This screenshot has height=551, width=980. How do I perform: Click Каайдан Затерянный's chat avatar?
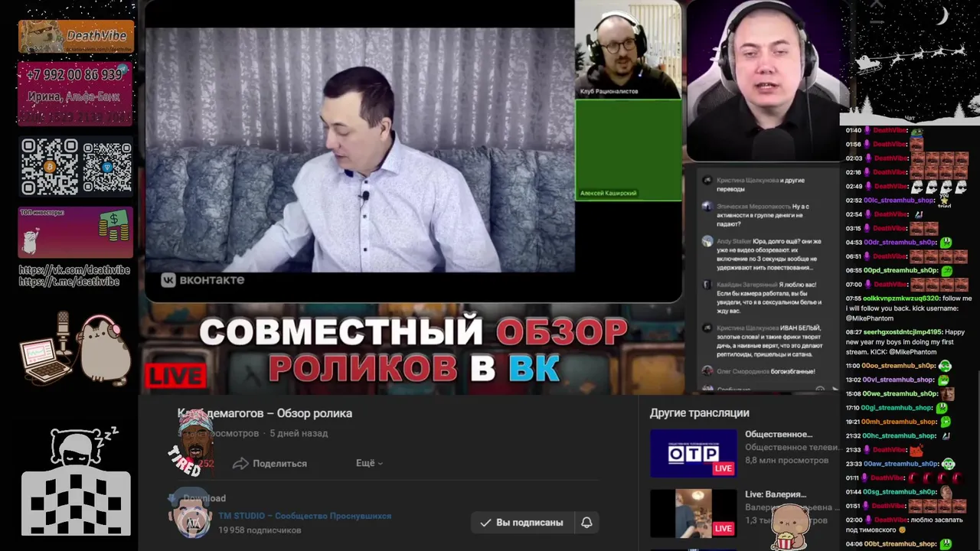(x=707, y=284)
